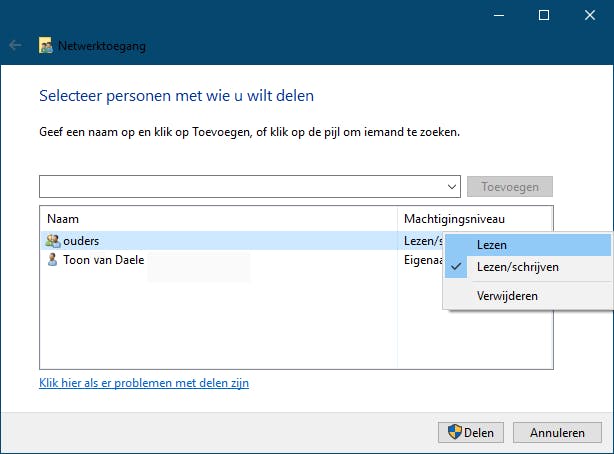Click the ouders group icon
Viewport: 614px width, 454px height.
point(53,240)
